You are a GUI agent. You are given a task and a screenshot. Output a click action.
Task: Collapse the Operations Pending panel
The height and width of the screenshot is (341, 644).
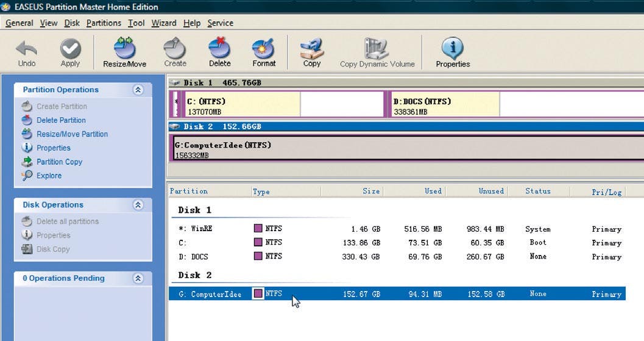tap(138, 279)
